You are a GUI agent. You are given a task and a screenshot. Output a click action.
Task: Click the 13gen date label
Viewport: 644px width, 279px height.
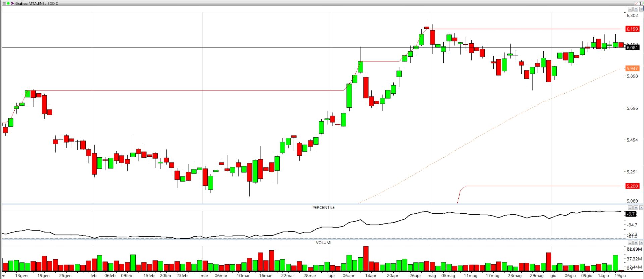[x=21, y=276]
